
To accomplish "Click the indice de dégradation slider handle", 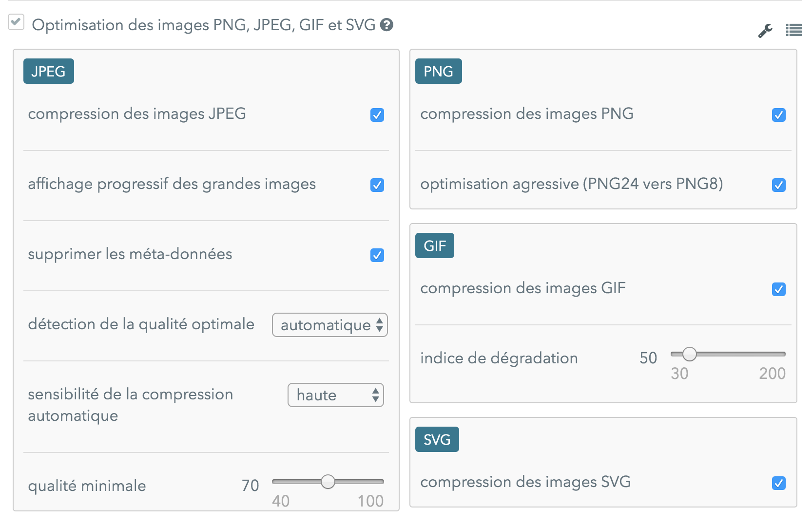I will (x=689, y=354).
